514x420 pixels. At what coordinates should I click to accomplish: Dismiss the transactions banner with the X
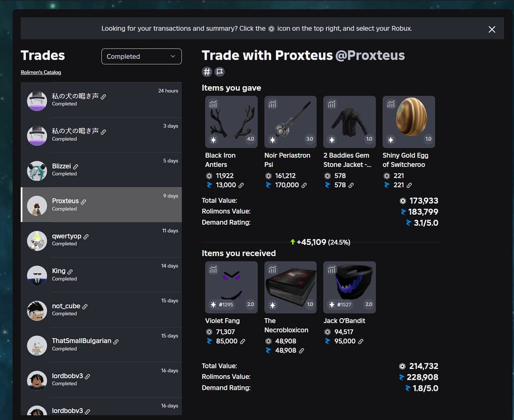492,30
